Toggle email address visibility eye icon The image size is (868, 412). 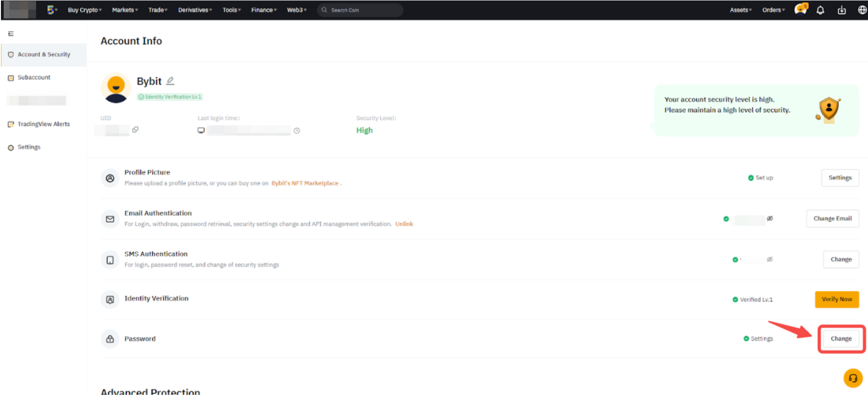pyautogui.click(x=770, y=218)
